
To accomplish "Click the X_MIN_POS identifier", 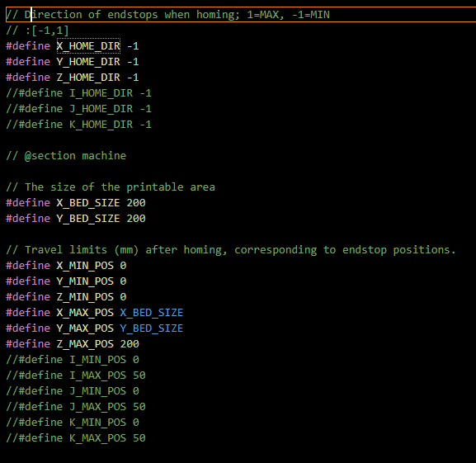I will (x=85, y=266).
